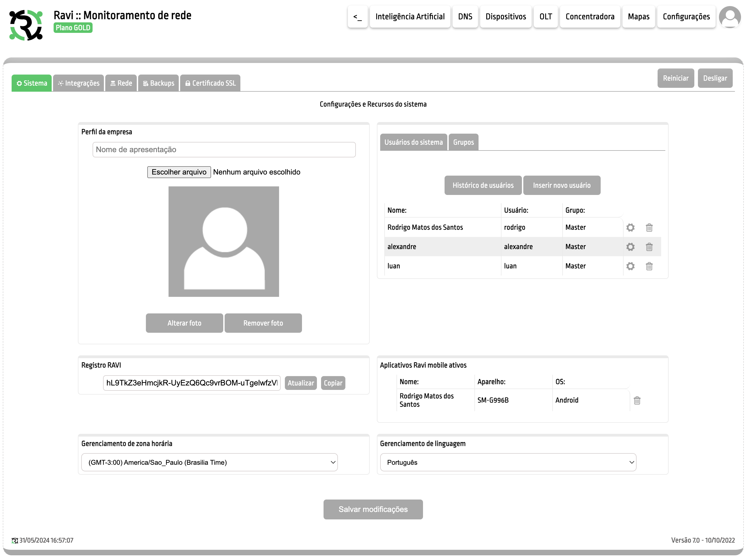Switch to the Integrações tab
The image size is (746, 560).
point(78,83)
